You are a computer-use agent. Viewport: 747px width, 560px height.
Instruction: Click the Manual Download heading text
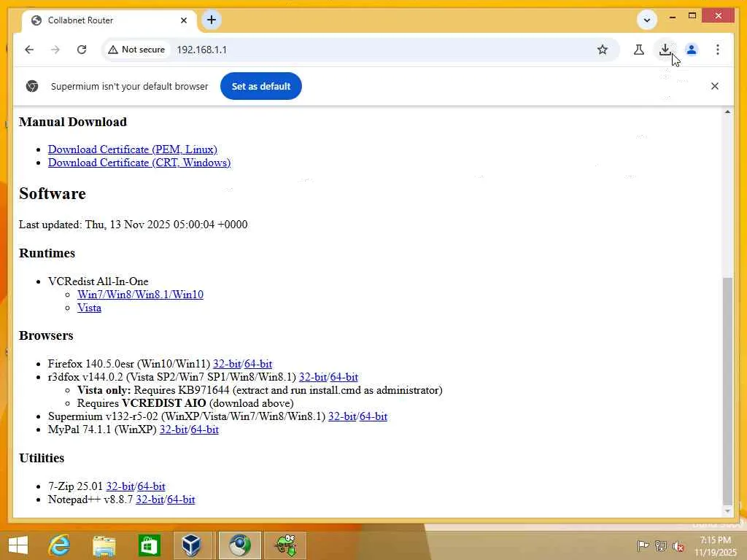tap(73, 122)
